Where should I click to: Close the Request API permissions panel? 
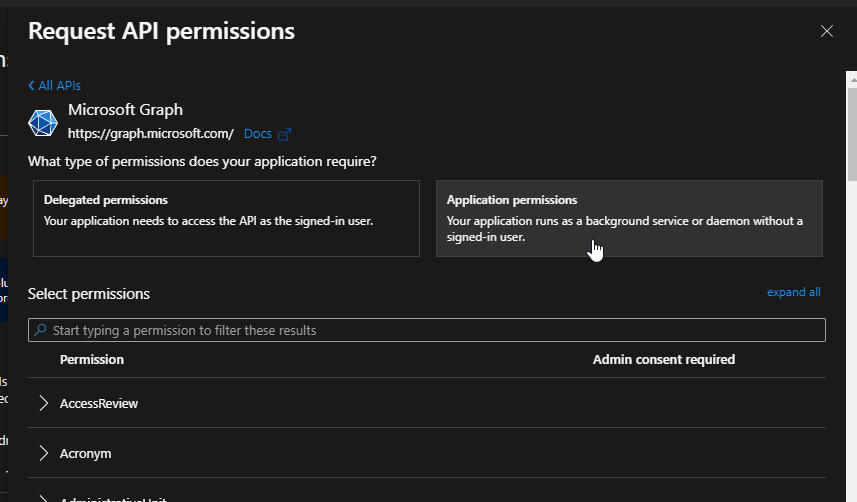[826, 31]
